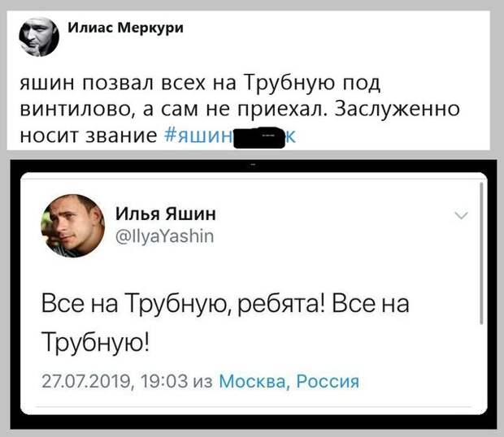Open the #яшин hashtag link
The image size is (504, 437).
230,136
